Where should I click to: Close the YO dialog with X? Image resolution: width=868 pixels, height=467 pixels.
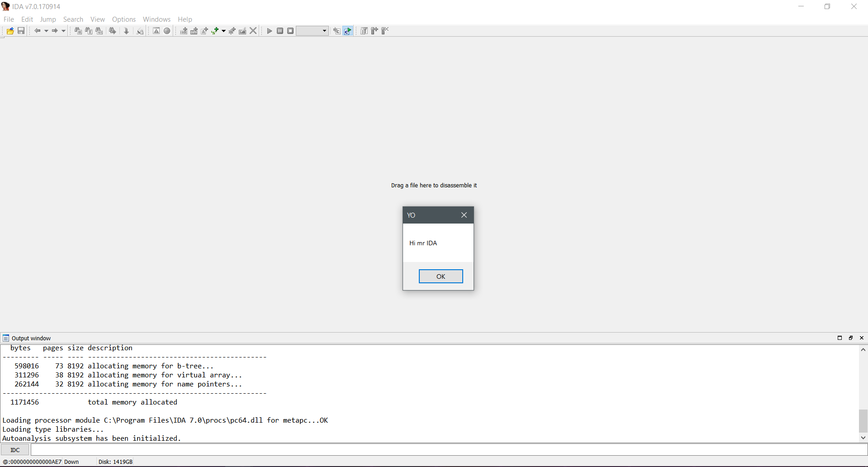(x=464, y=215)
